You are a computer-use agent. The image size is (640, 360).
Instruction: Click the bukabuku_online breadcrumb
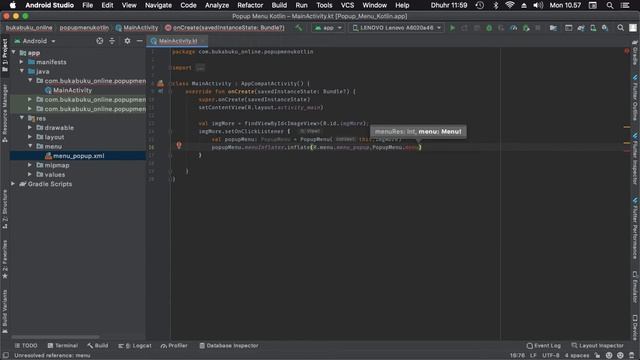coord(29,28)
